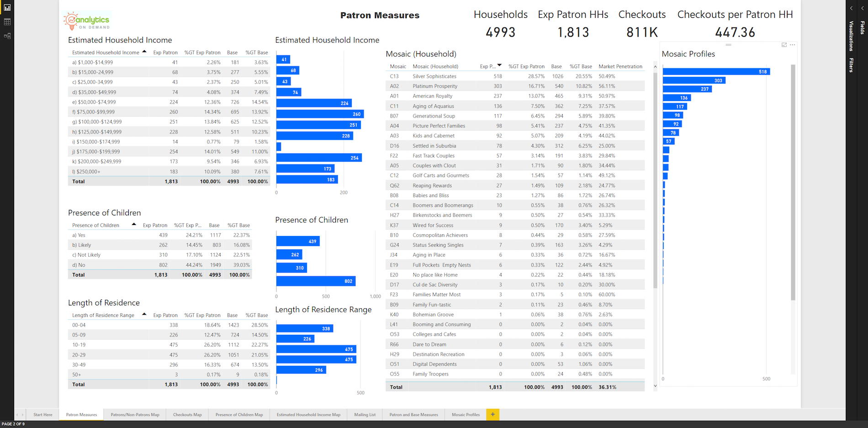Click Checkouts per Patron HH 447.36 value

735,32
